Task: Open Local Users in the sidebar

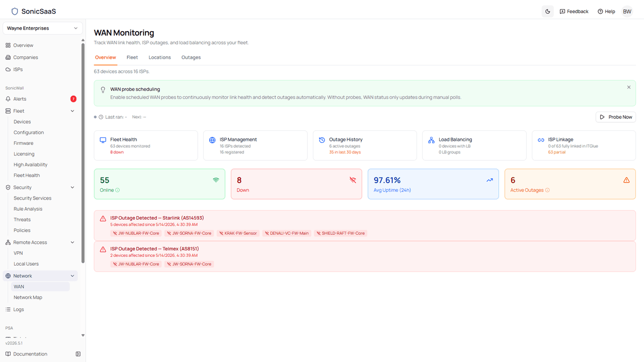Action: pyautogui.click(x=26, y=264)
